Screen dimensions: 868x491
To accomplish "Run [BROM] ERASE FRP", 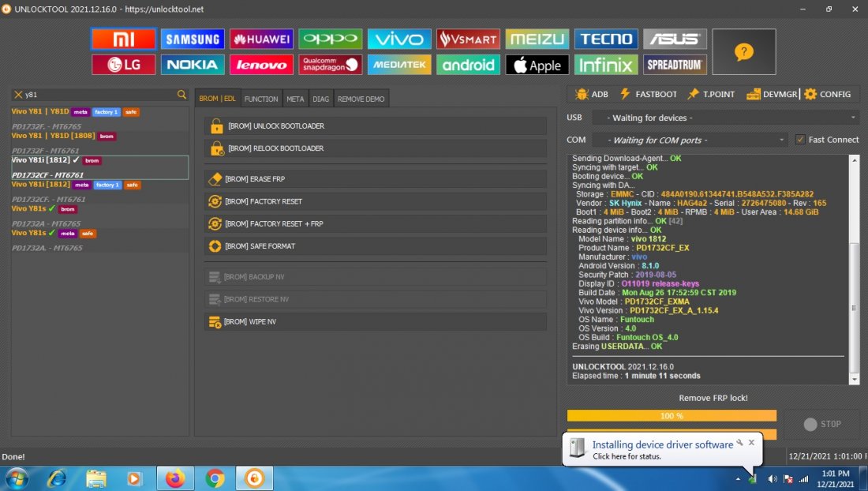I will pyautogui.click(x=376, y=179).
